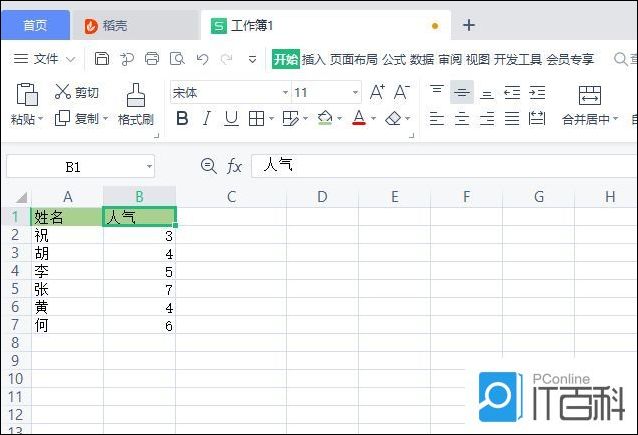Expand quick access toolbar customize arrow
Screen dimensions: 638x435
pyautogui.click(x=252, y=59)
